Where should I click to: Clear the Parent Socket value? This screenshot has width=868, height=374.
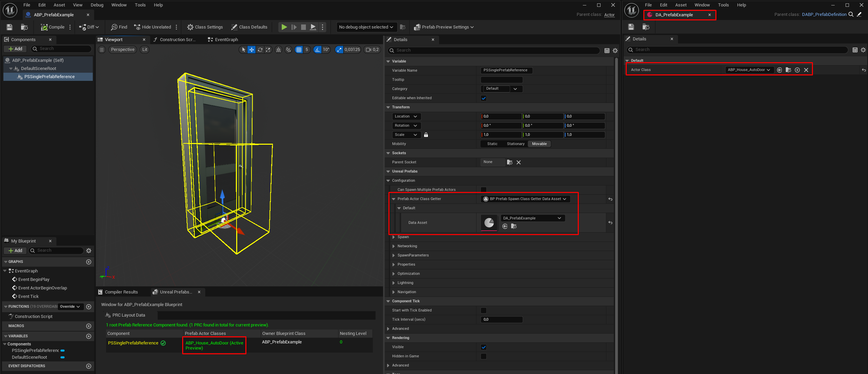[x=519, y=162]
